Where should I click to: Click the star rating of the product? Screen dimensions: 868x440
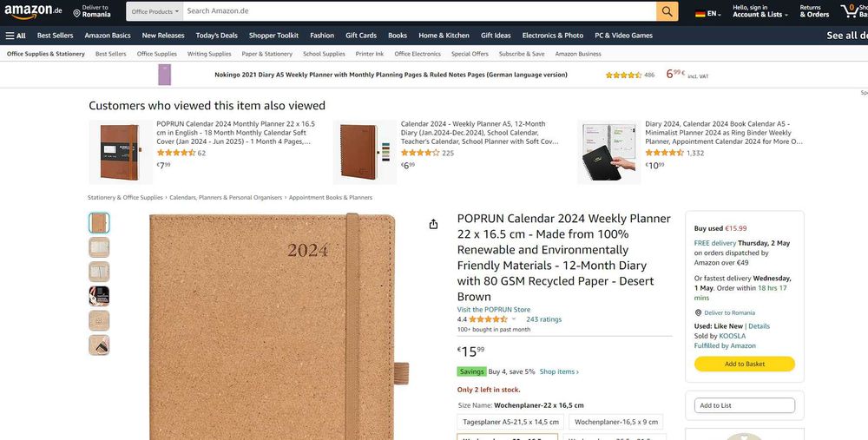pyautogui.click(x=488, y=319)
